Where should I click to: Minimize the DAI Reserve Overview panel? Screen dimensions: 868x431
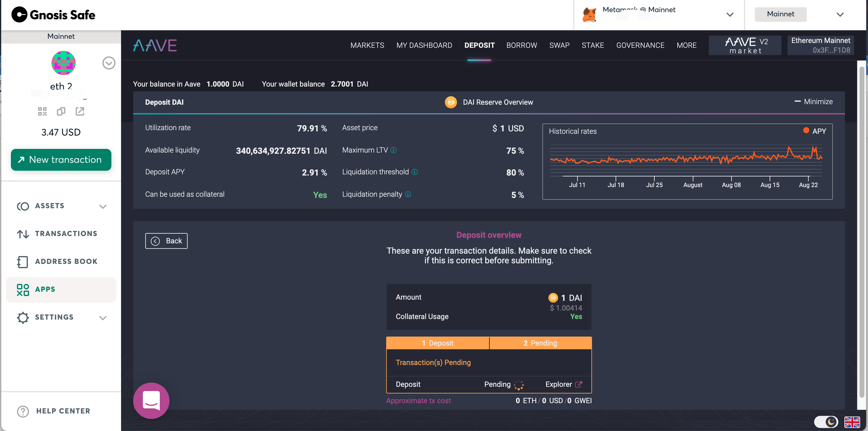click(x=814, y=102)
